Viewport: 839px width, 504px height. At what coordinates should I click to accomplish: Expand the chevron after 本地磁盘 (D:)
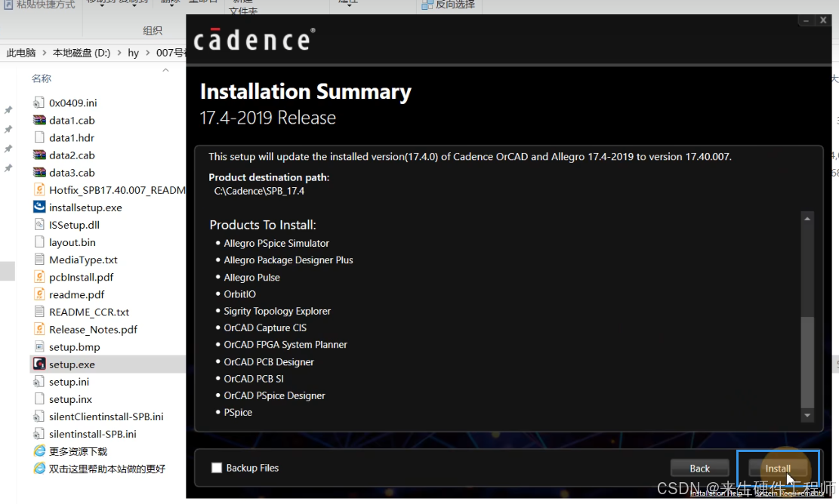(x=119, y=53)
